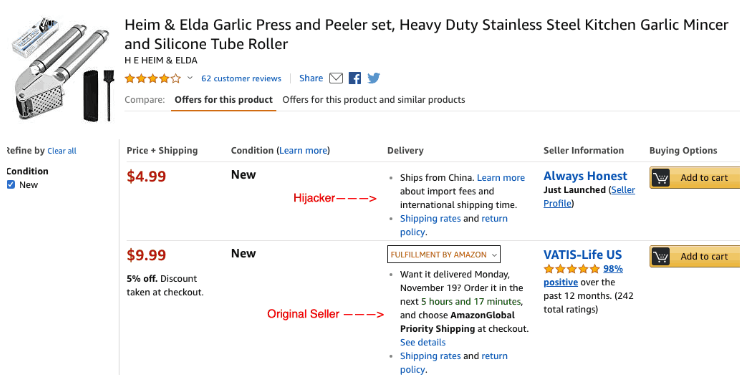The image size is (748, 392).
Task: Share product via email envelope icon
Action: click(x=336, y=78)
